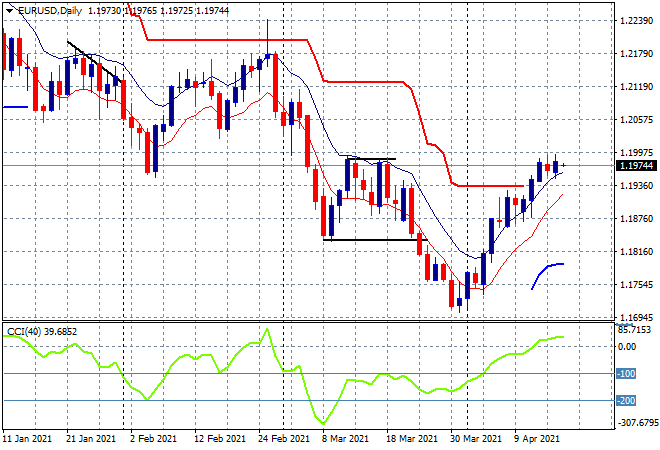Click the 1.19360 price axis label
Screen dimensions: 660x450
(x=637, y=185)
